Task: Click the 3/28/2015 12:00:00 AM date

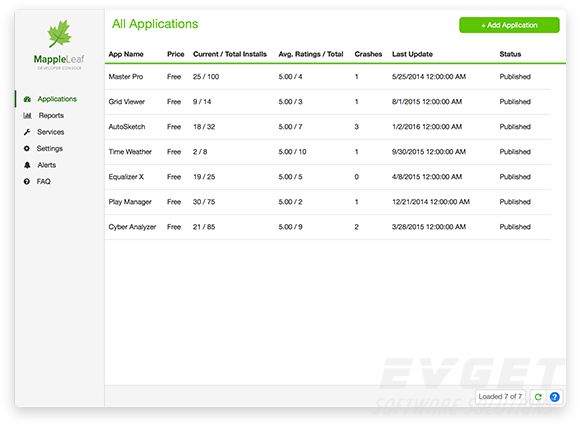Action: pos(429,227)
